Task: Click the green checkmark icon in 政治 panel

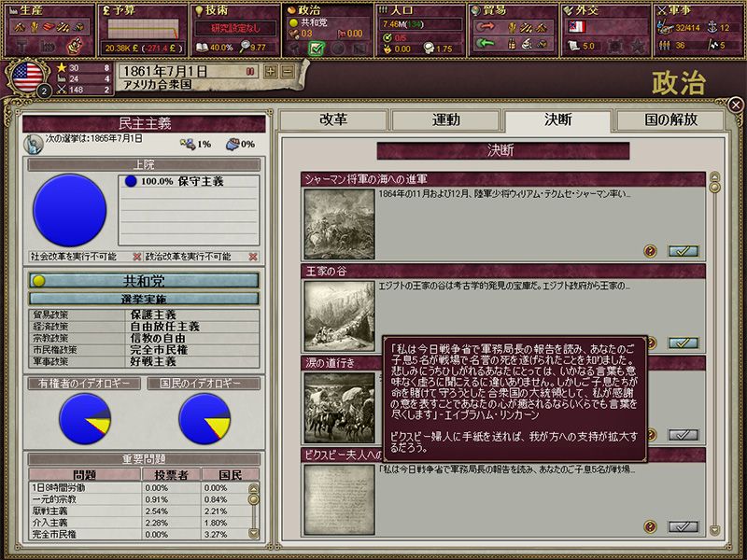Action: coord(317,48)
